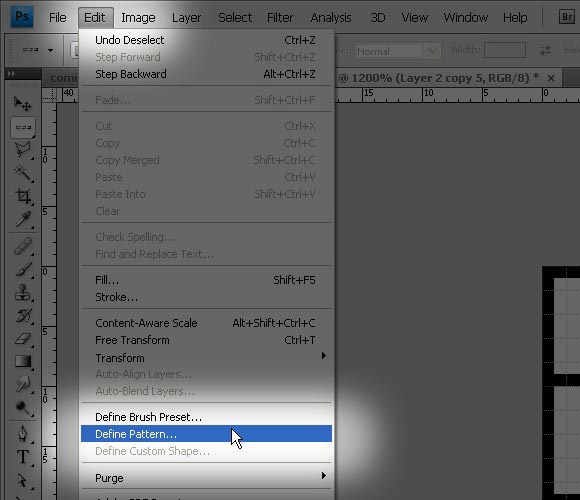Close the open Edit menu
580x500 pixels.
95,17
